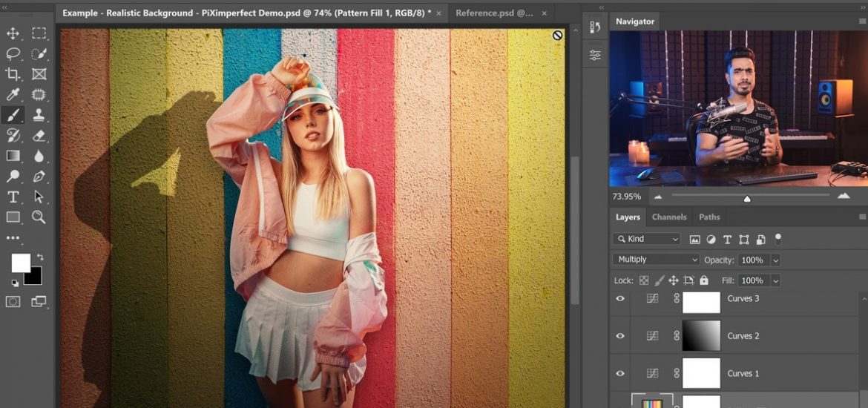The image size is (868, 408).
Task: Select the History Brush tool
Action: tap(13, 136)
